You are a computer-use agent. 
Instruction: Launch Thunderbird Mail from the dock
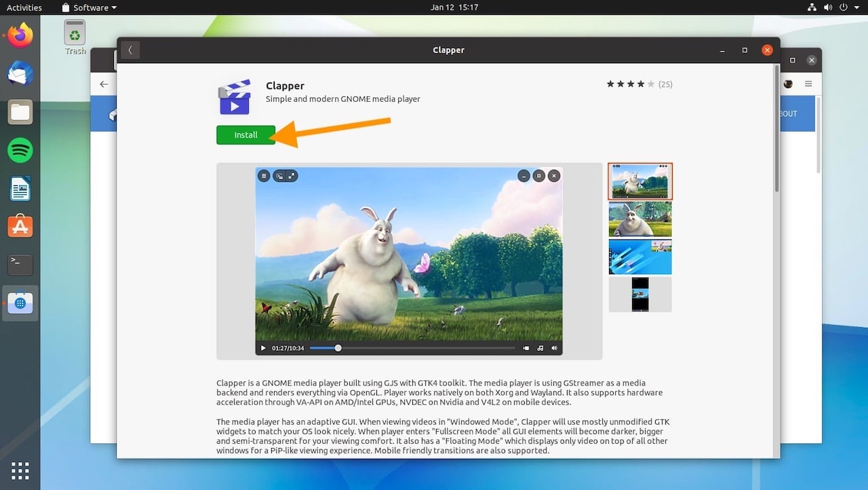(x=20, y=73)
